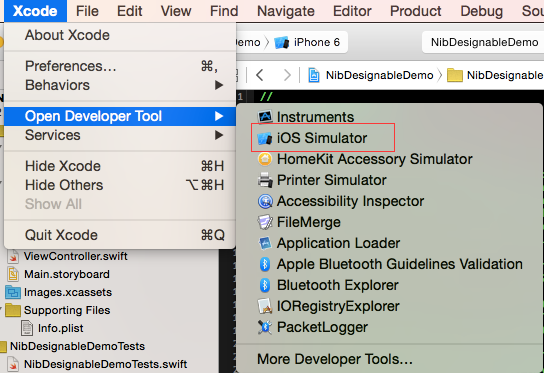Click the NibDesignableDemo activity status field
544x373 pixels.
483,42
